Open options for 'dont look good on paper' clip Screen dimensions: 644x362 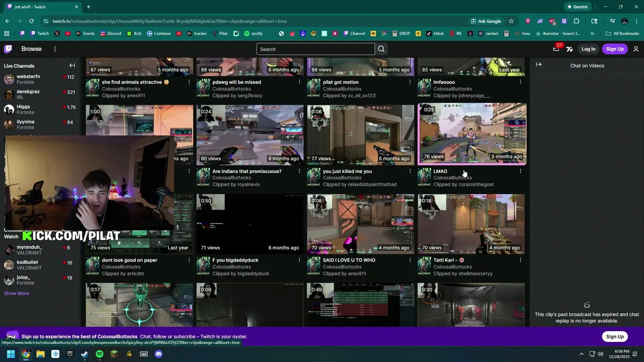click(189, 260)
